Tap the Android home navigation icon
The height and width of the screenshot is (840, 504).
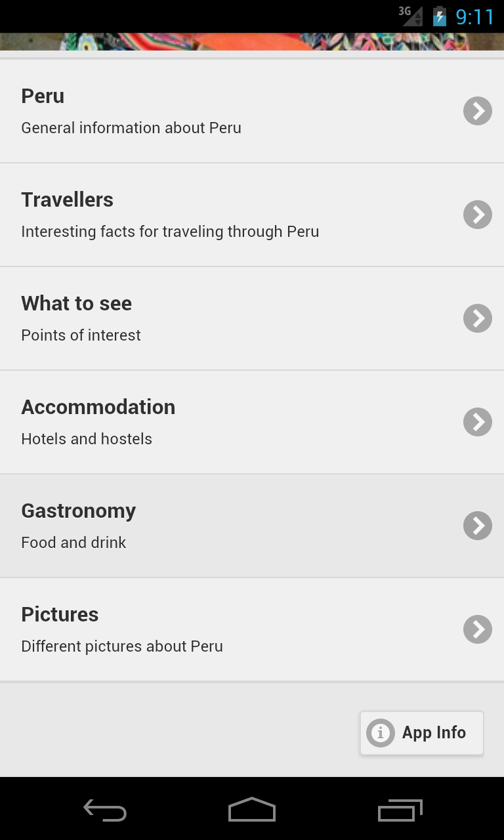(252, 810)
